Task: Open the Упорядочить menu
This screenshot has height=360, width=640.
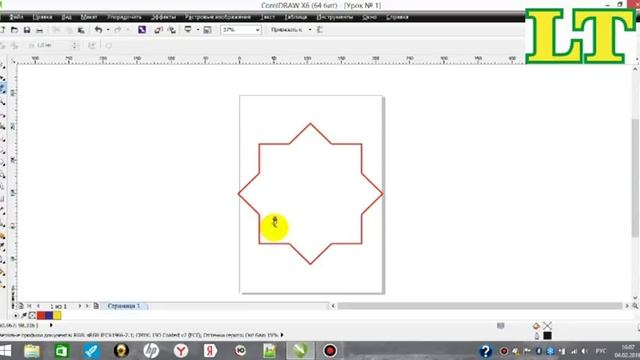Action: (x=124, y=17)
